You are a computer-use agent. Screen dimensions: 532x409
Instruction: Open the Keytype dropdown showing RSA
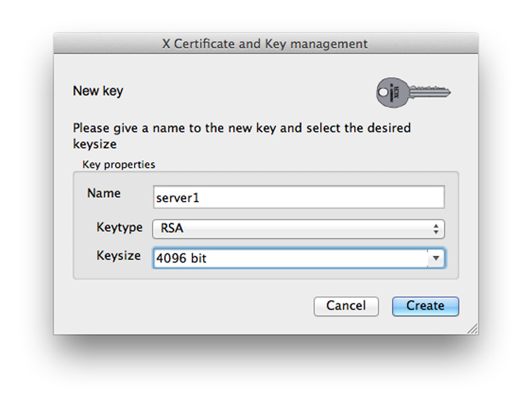(x=299, y=229)
